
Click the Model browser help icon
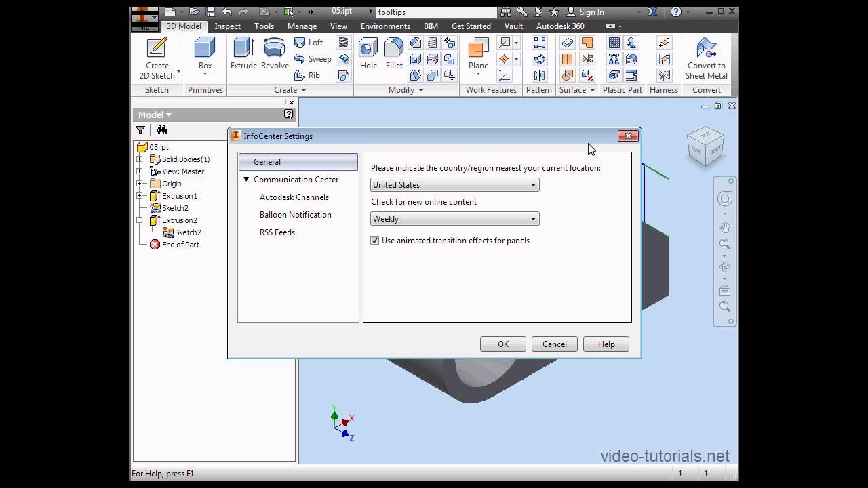(288, 115)
